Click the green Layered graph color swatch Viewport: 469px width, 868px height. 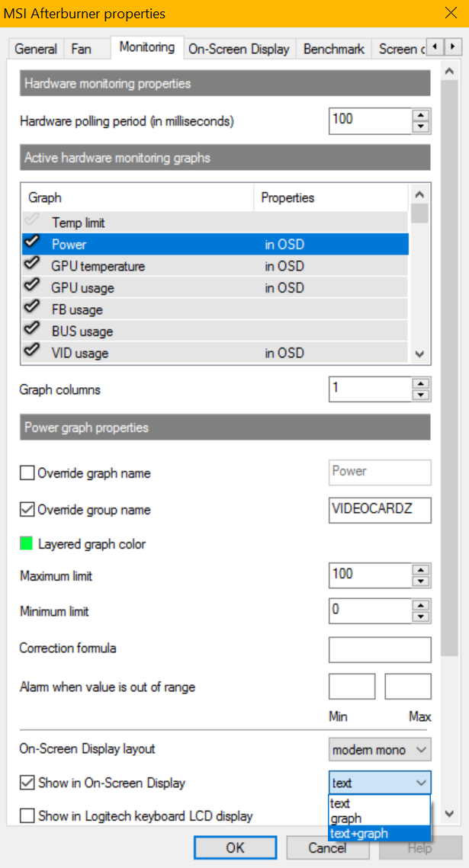click(27, 544)
